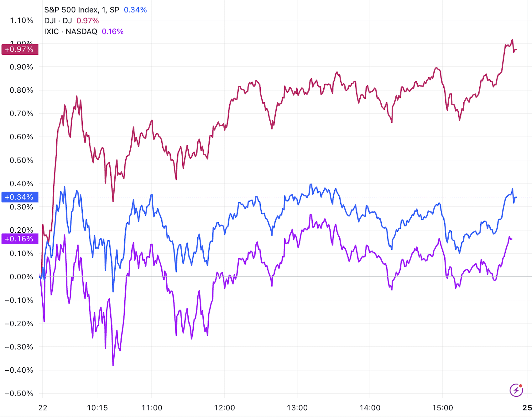This screenshot has height=419, width=532.
Task: Click the bold date label 25
Action: tap(527, 408)
